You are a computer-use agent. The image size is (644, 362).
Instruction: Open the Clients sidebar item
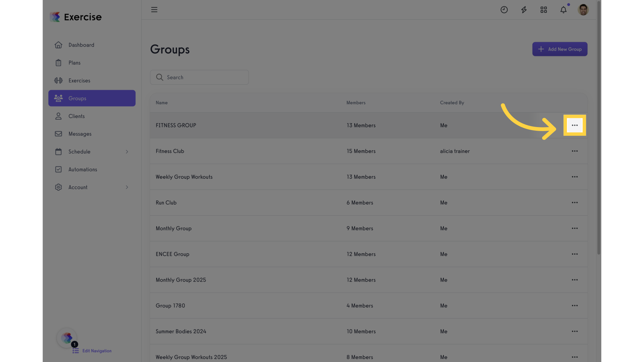[76, 116]
